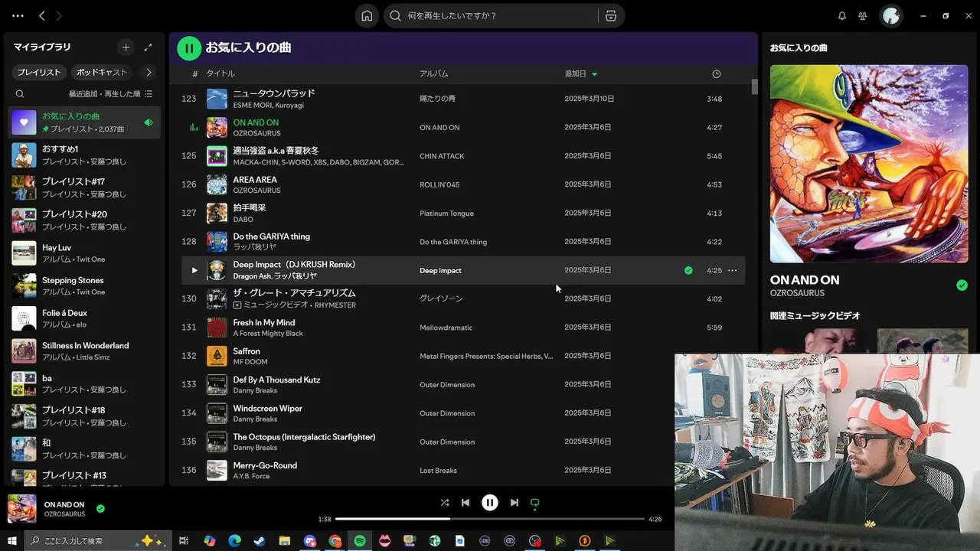Open プレイリスト#17 in the library
The image size is (980, 551).
coord(84,187)
